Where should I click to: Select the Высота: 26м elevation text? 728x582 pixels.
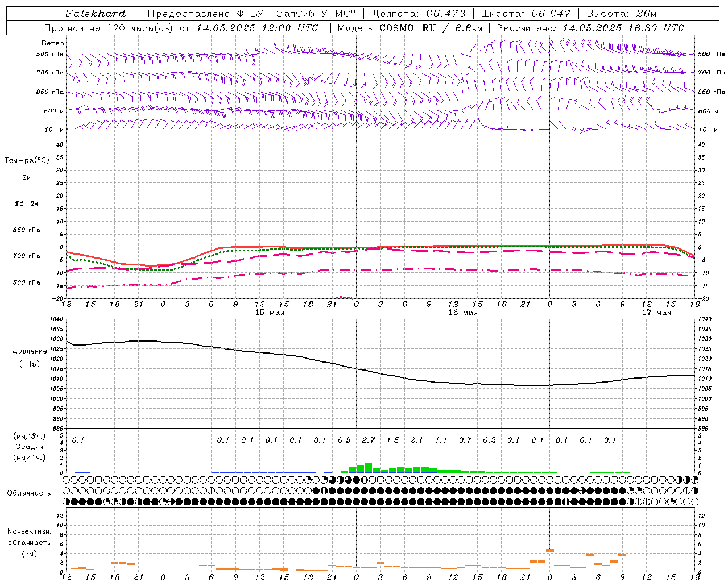[x=621, y=14]
